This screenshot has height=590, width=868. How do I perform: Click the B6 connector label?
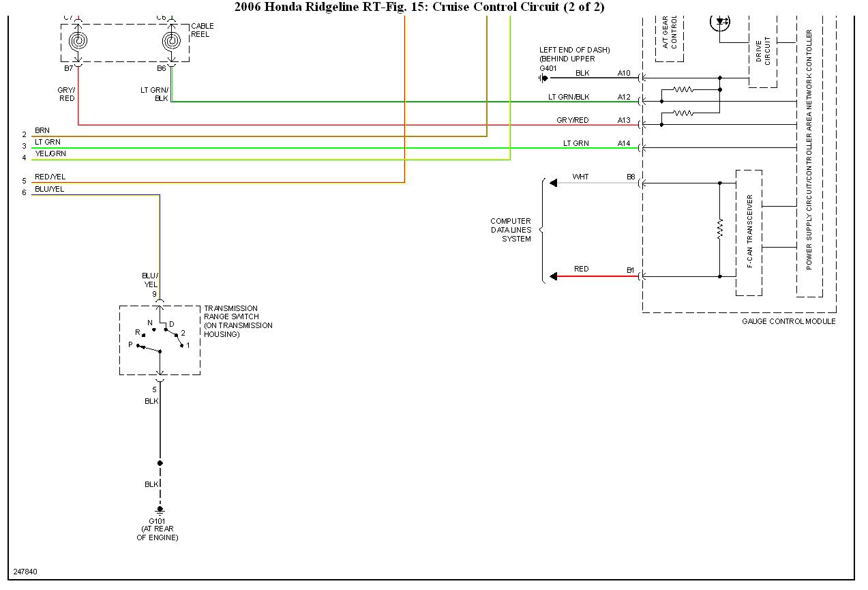click(x=162, y=68)
